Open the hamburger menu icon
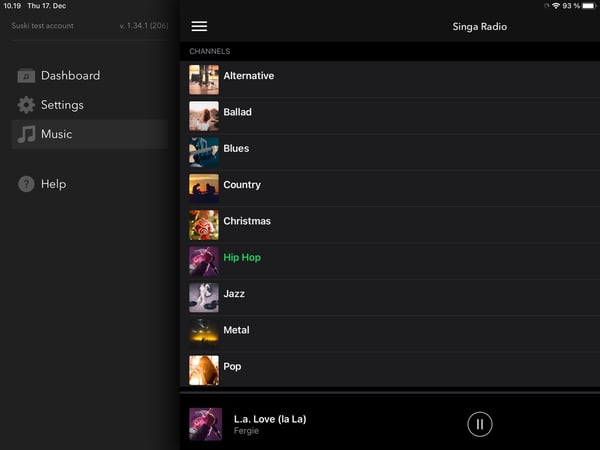 (x=199, y=26)
